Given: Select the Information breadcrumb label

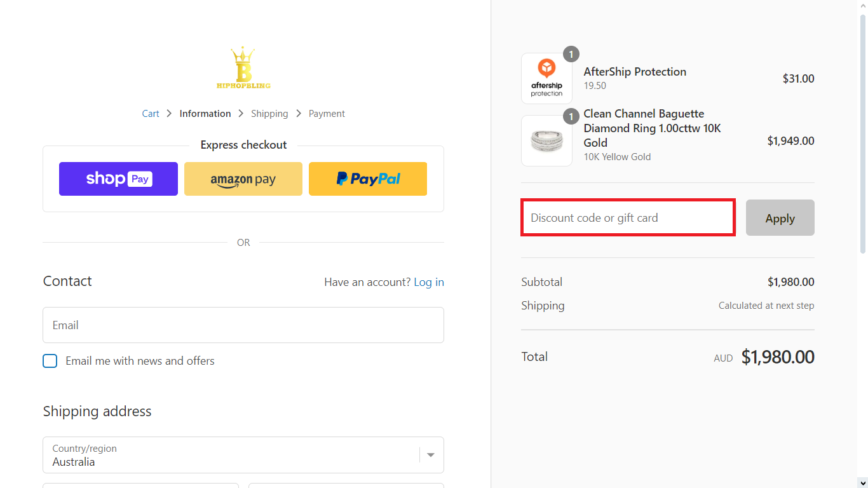Looking at the screenshot, I should pyautogui.click(x=205, y=113).
